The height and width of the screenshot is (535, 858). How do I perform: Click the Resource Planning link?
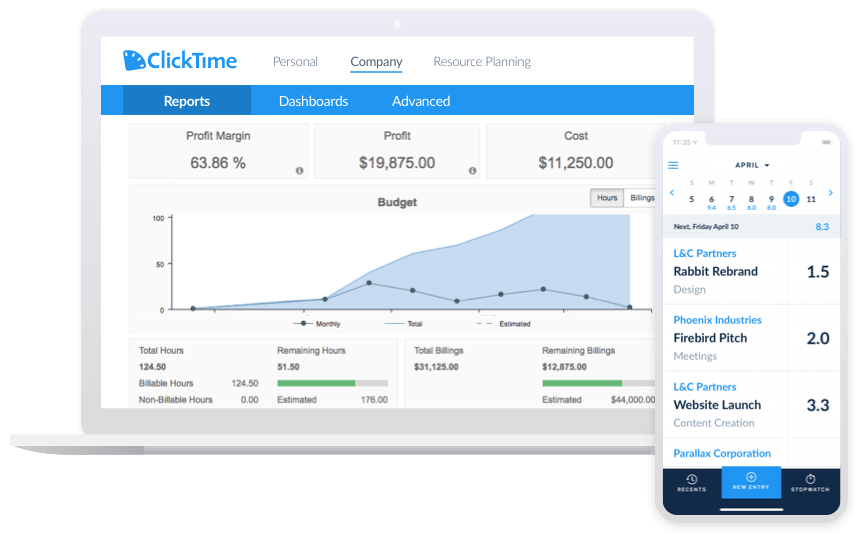tap(482, 62)
